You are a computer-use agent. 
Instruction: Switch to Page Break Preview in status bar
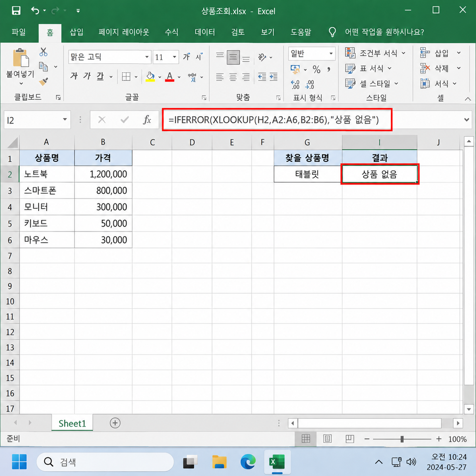coord(350,439)
